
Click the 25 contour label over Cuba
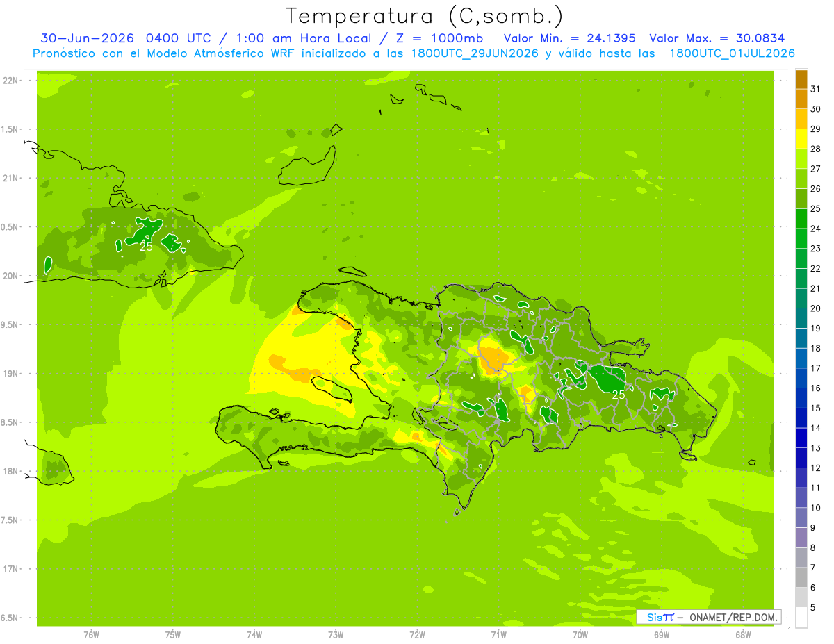pos(146,247)
